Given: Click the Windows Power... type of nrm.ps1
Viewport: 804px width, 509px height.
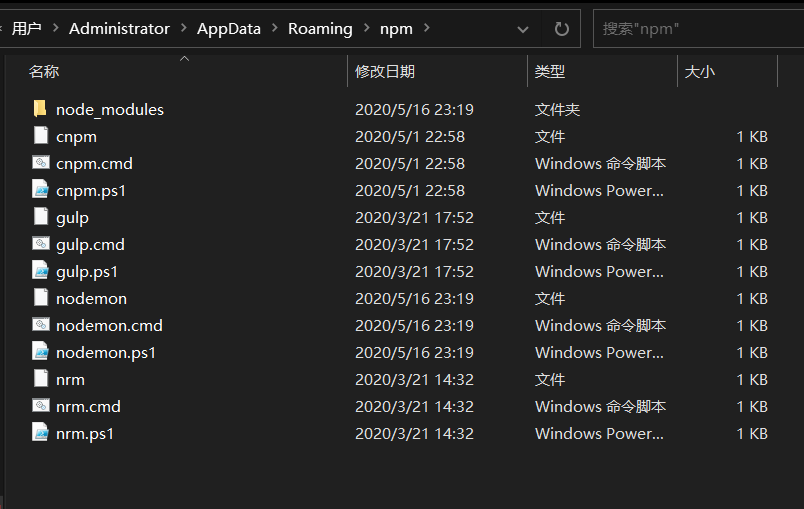Looking at the screenshot, I should point(599,434).
